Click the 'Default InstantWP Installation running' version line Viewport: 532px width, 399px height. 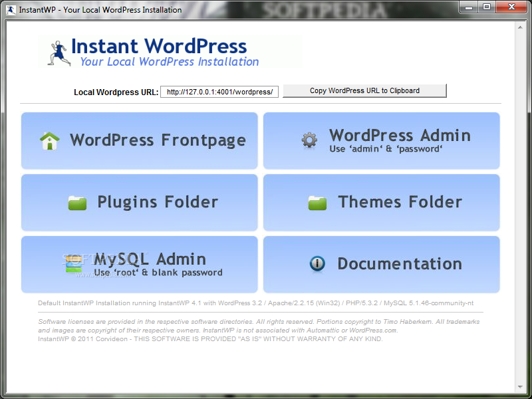click(x=255, y=303)
